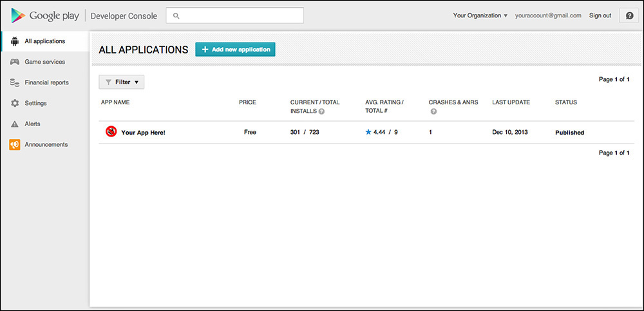Open the Filter dropdown
Viewport: 644px width, 311px height.
(122, 82)
